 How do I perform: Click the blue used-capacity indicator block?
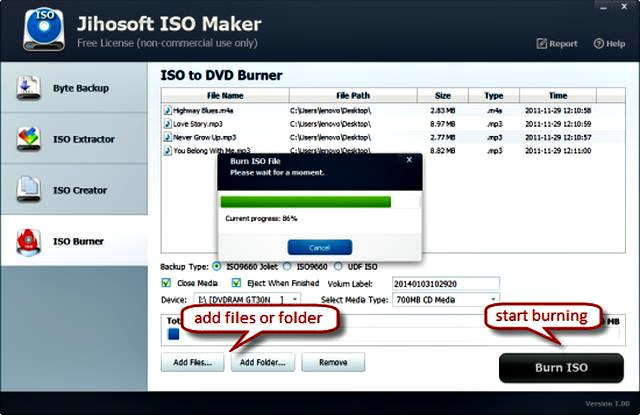(x=173, y=334)
